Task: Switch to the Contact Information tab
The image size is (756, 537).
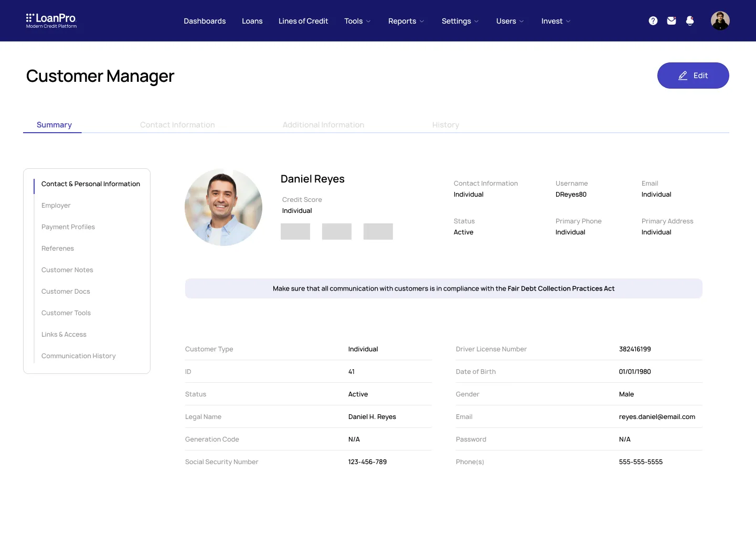Action: 177,125
